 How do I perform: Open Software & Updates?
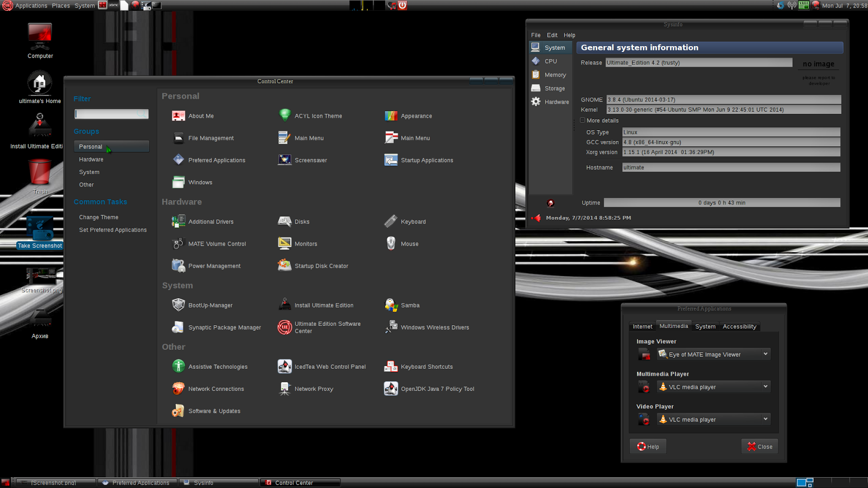207,412
